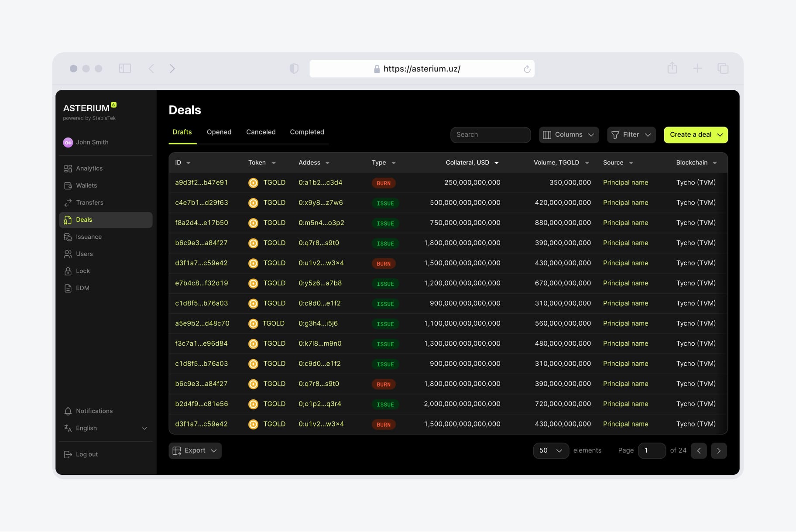Click the Page number field
The image size is (796, 532).
click(652, 451)
